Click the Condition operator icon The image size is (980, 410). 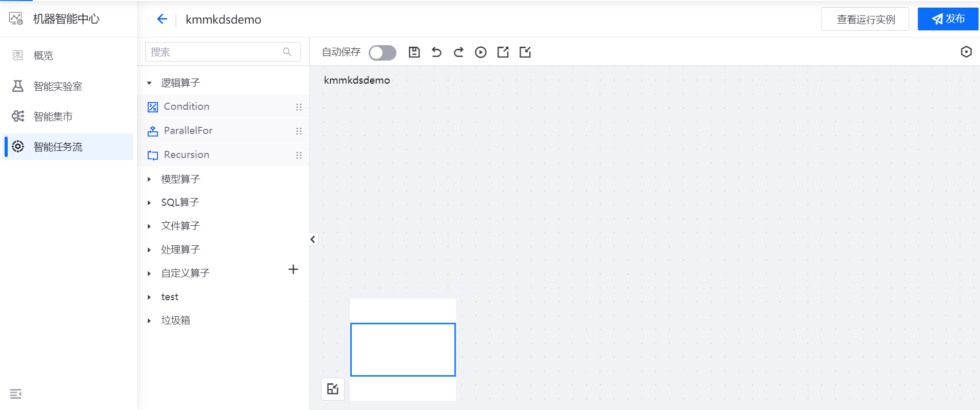153,107
